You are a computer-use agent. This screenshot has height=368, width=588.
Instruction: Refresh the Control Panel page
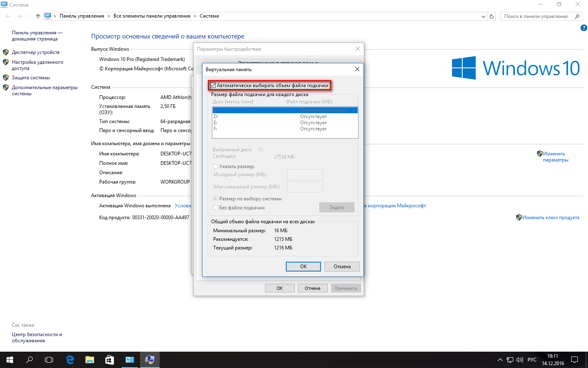click(492, 16)
